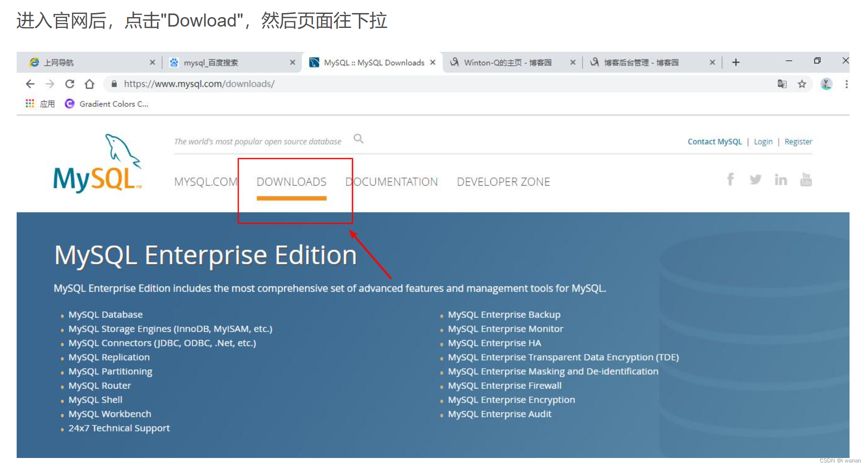Click MySQL Enterprise Backup item
868x467 pixels.
tap(504, 315)
